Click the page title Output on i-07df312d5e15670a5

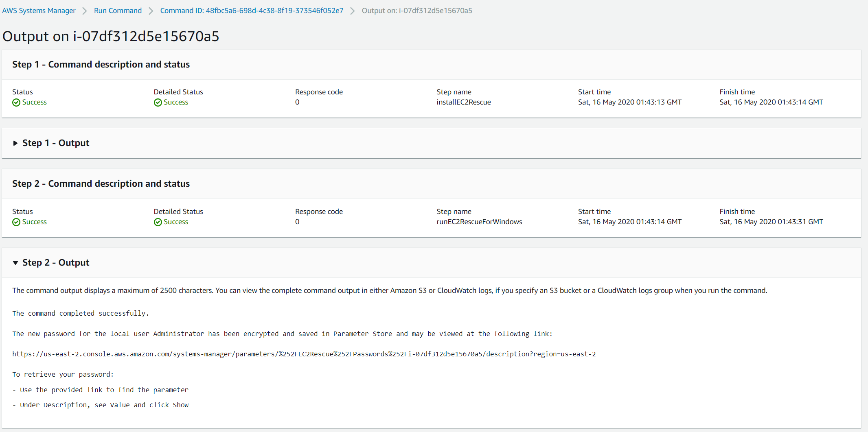coord(111,36)
